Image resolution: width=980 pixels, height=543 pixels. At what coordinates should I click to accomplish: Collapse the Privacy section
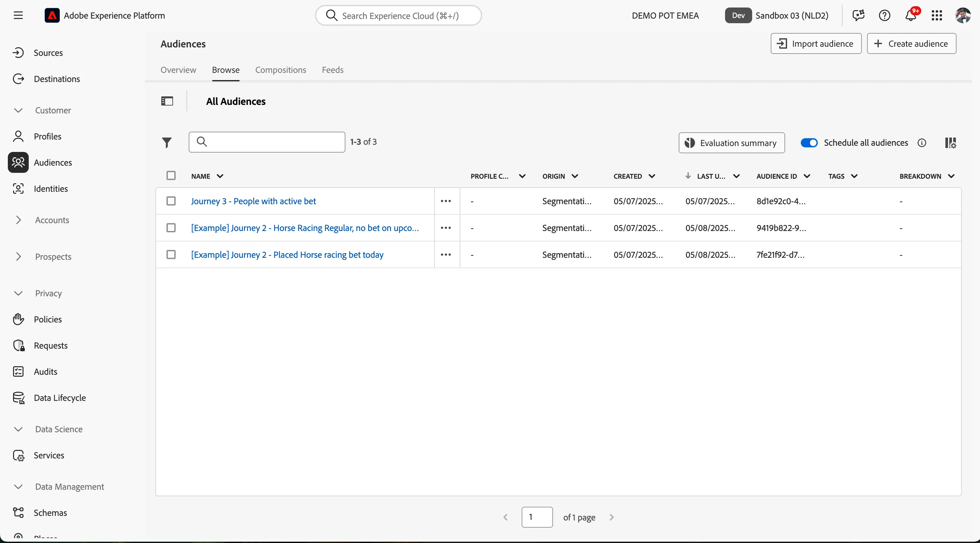click(18, 293)
